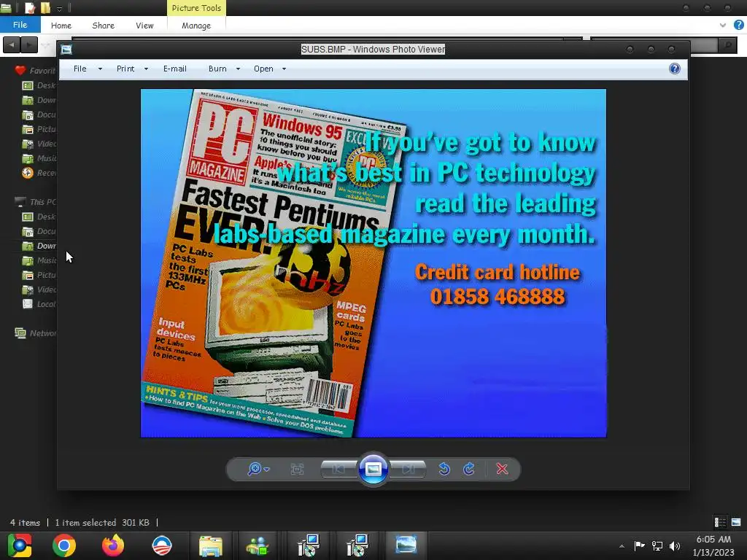The width and height of the screenshot is (747, 560).
Task: Switch to the View ribbon tab
Action: 144,26
